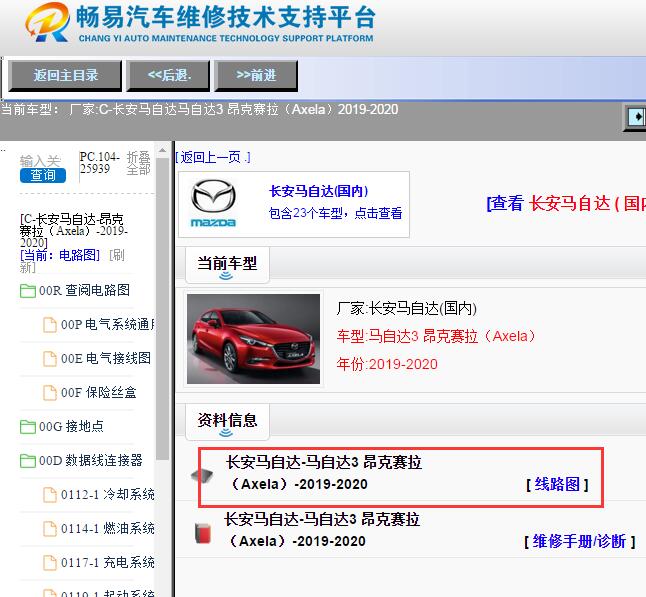The height and width of the screenshot is (597, 646).
Task: Select the 当前车型 tab header
Action: pos(227,265)
